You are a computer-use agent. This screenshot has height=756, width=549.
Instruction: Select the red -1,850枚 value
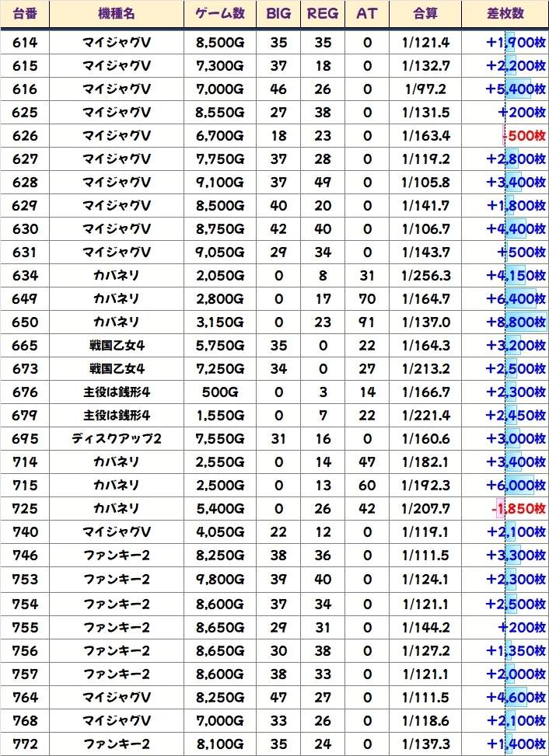519,509
